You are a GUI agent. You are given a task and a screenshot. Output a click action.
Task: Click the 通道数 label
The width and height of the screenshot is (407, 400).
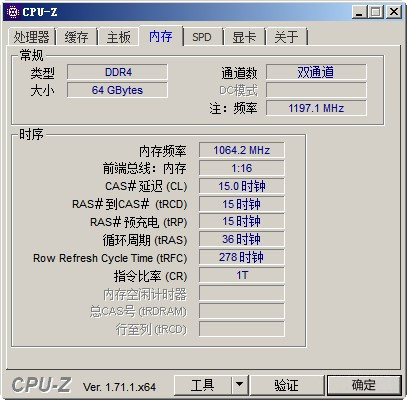tap(239, 73)
